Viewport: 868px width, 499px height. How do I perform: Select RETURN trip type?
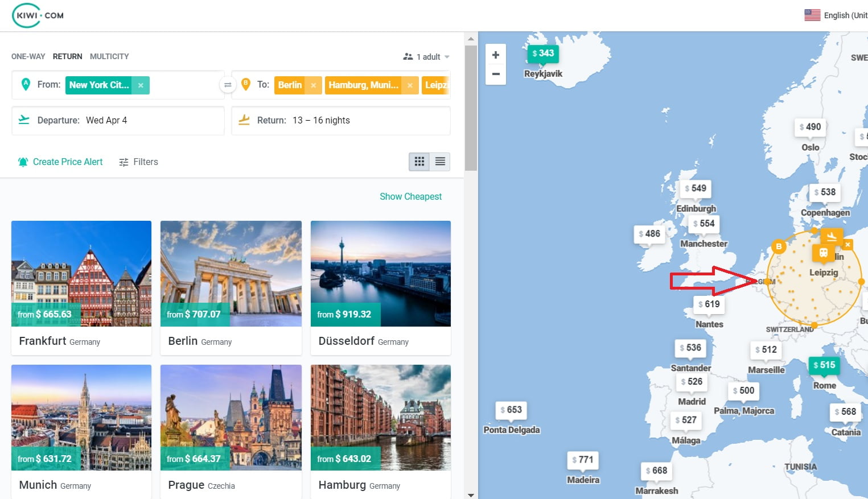pos(68,56)
